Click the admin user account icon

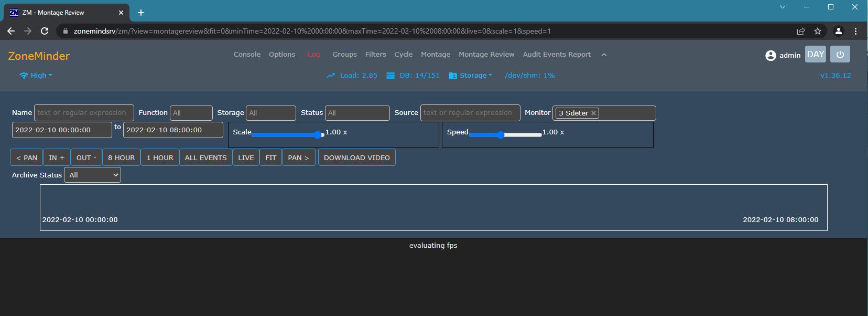(x=771, y=56)
